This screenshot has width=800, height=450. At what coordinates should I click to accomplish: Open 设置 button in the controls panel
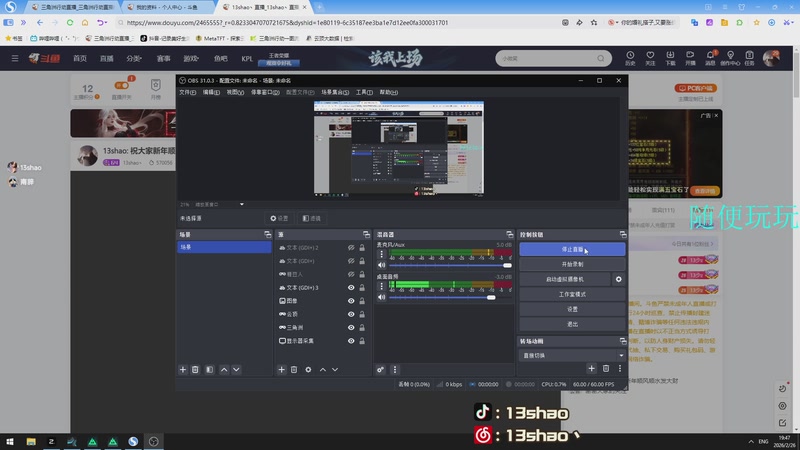(572, 309)
